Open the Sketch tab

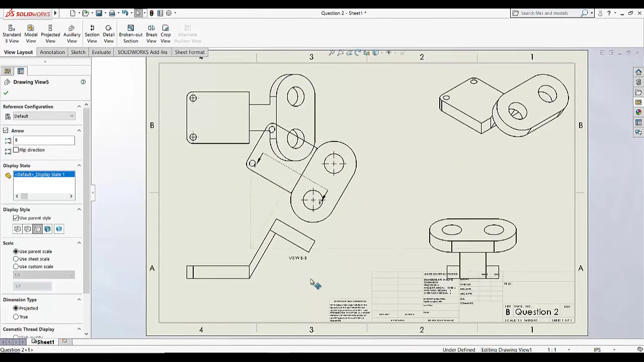78,52
